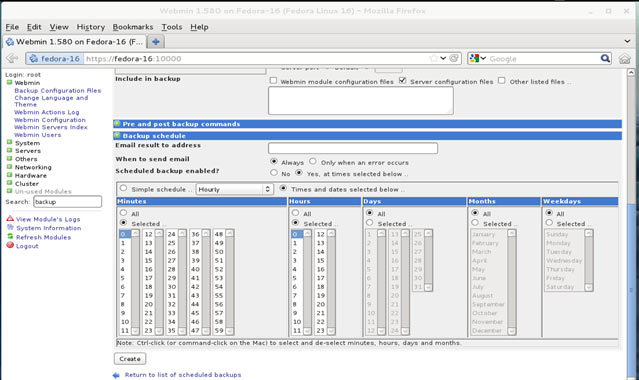639x380 pixels.
Task: Click the System Information icon in sidebar
Action: click(x=10, y=228)
